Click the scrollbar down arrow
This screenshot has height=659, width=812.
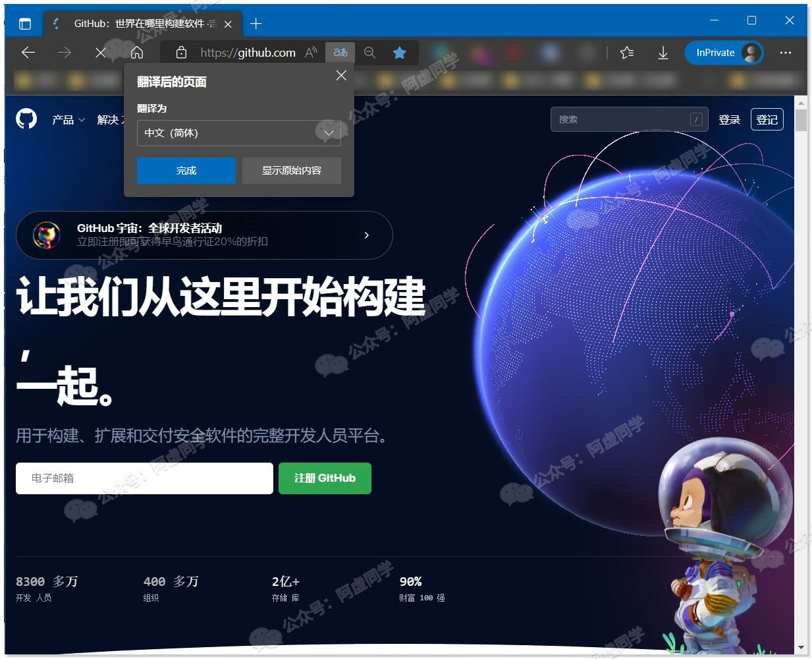(x=801, y=648)
